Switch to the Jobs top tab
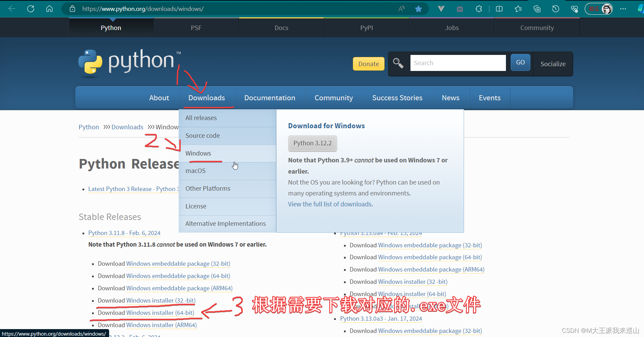 pyautogui.click(x=452, y=28)
